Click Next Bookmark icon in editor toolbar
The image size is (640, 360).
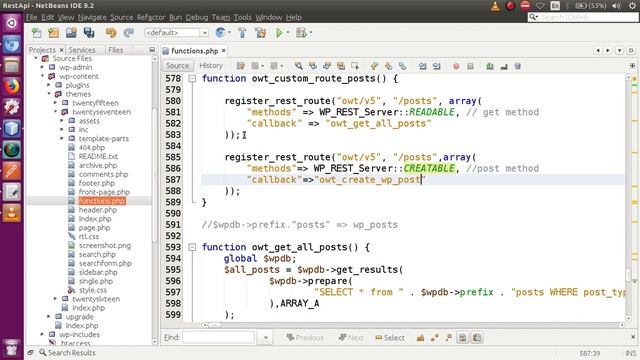click(389, 66)
